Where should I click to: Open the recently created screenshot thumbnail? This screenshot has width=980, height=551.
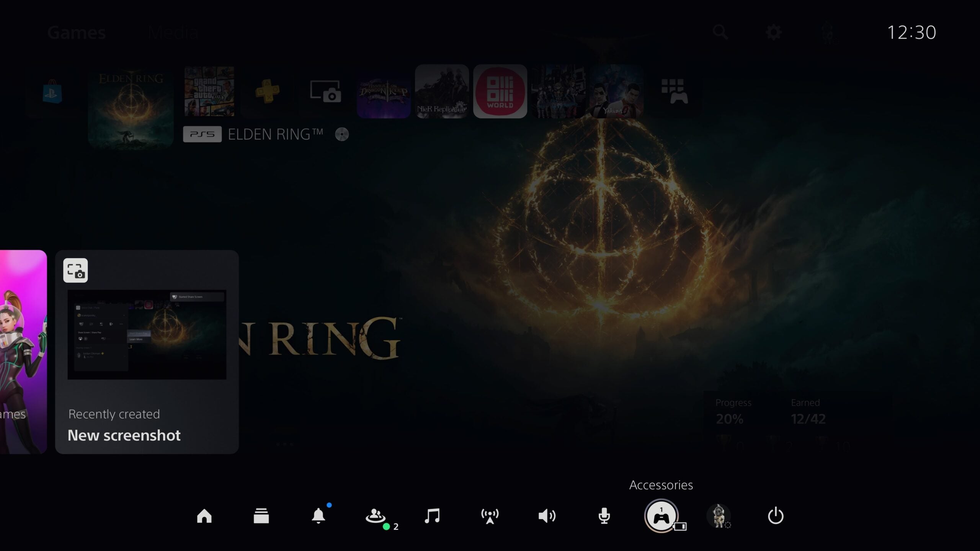147,334
